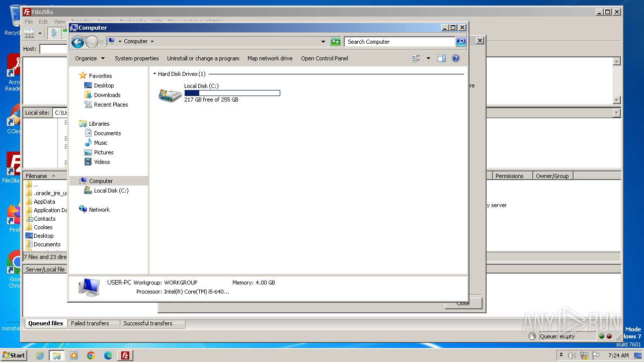Open Chrome from the taskbar

pyautogui.click(x=91, y=355)
